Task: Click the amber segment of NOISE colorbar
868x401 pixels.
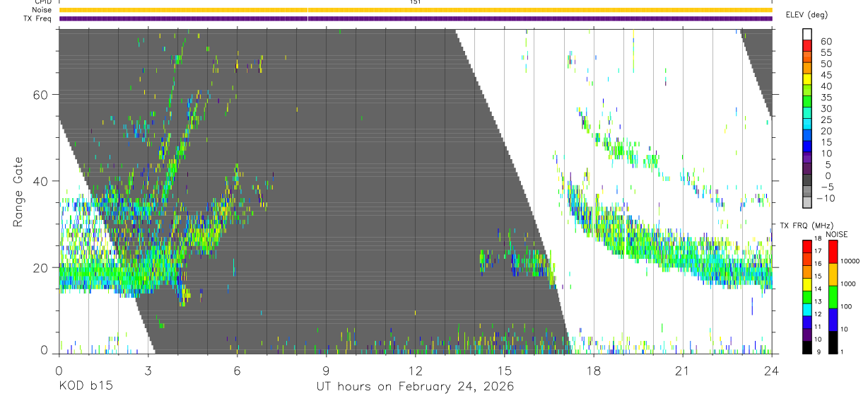Action: (x=833, y=274)
